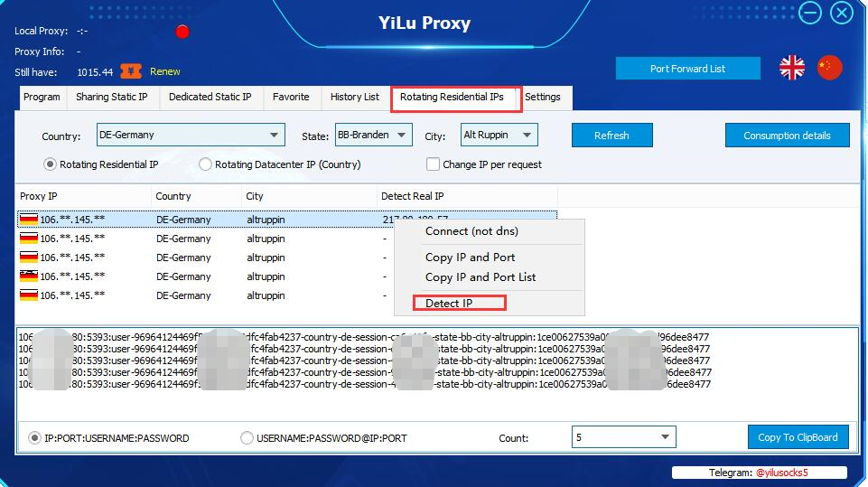Screen dimensions: 868x487
Task: Click Copy To ClipBoard button
Action: point(798,437)
